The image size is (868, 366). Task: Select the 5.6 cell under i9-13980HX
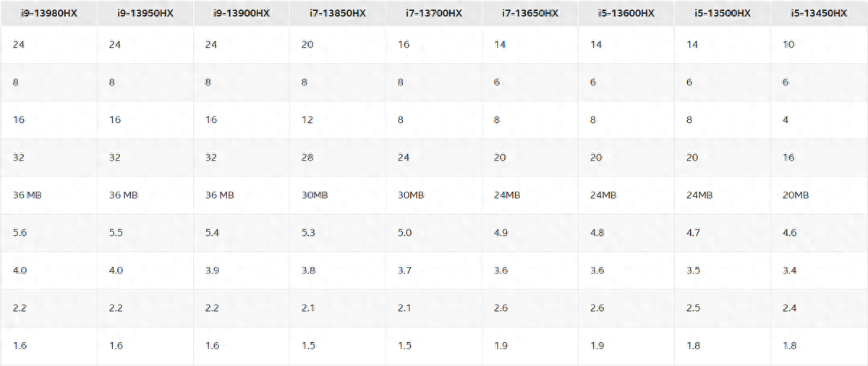point(20,233)
